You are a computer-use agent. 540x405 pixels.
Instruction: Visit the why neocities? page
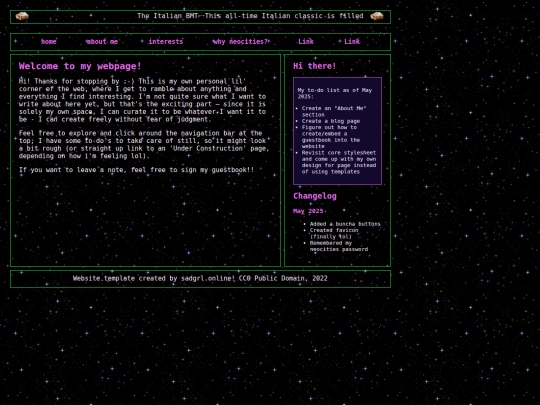tap(240, 42)
